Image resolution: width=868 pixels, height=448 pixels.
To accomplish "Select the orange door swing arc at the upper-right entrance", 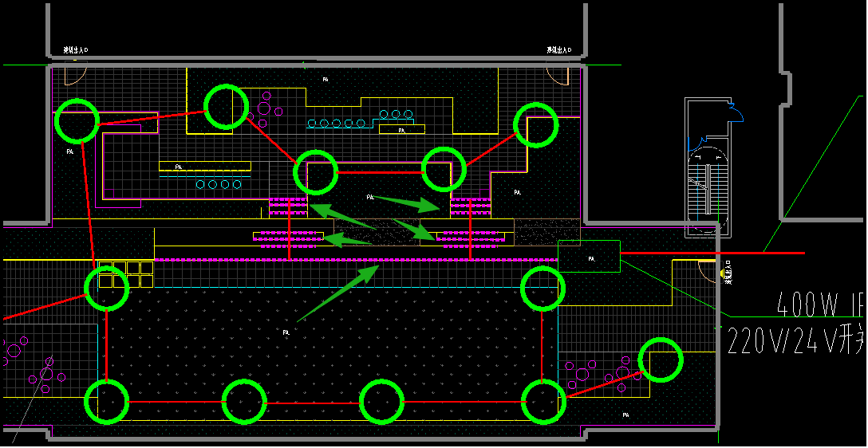I will click(557, 77).
